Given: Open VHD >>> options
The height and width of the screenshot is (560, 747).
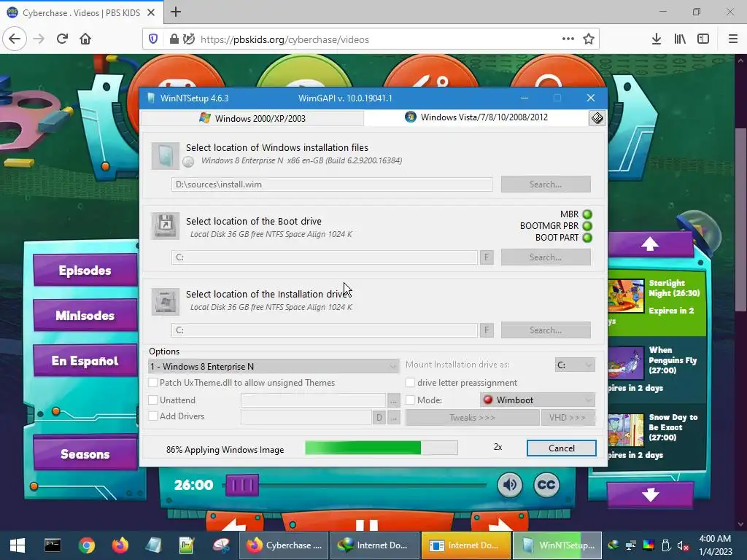Looking at the screenshot, I should coord(568,418).
